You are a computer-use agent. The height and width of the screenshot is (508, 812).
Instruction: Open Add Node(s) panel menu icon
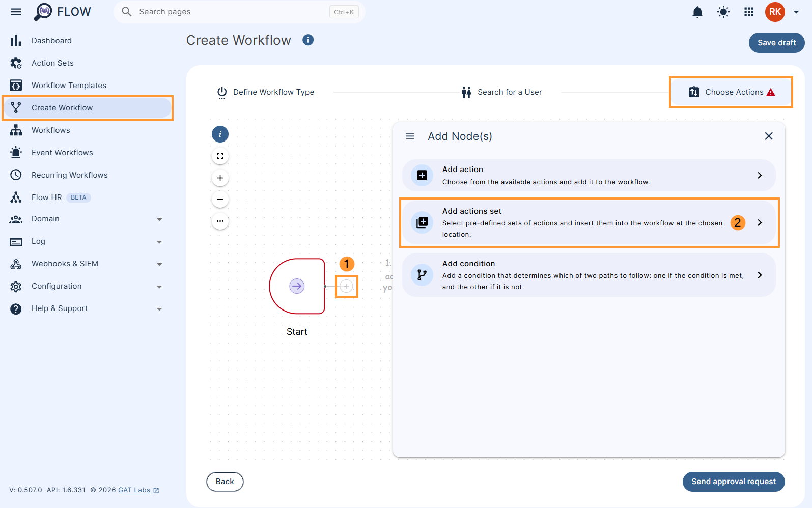click(x=410, y=136)
